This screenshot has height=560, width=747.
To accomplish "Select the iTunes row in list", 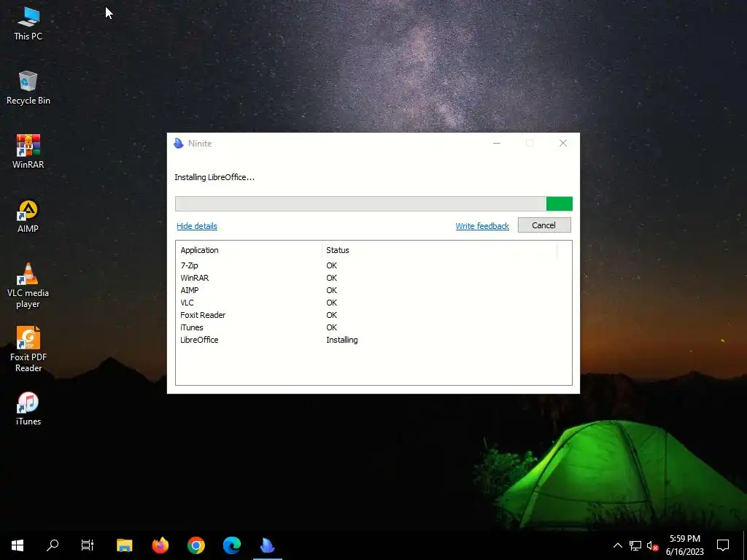I will [x=373, y=327].
